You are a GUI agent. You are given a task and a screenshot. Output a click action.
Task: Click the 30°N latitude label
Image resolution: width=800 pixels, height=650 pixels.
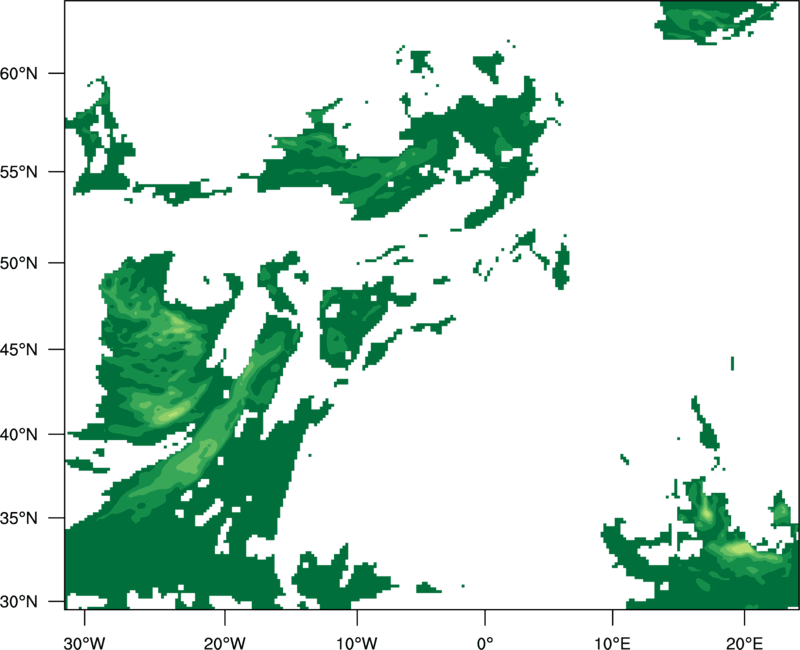click(x=19, y=602)
